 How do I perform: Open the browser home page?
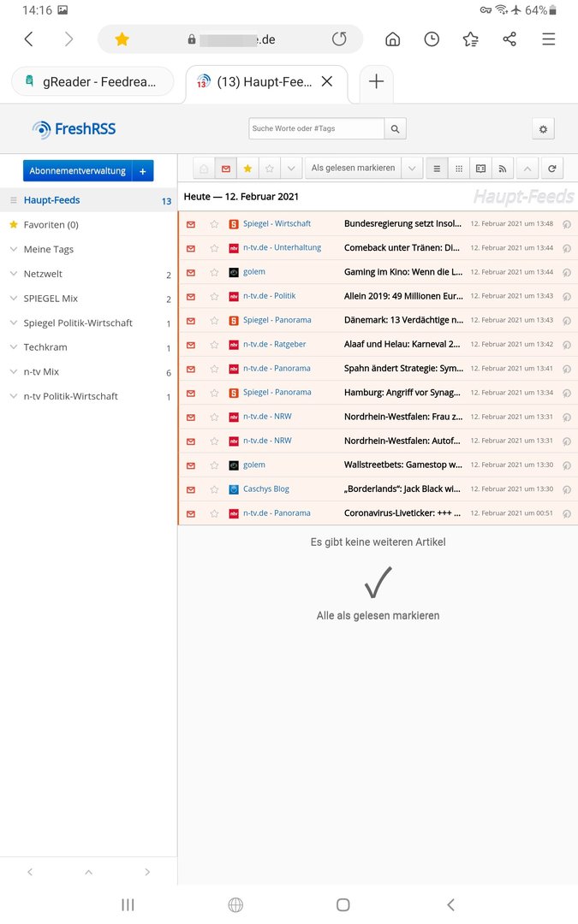(x=393, y=39)
